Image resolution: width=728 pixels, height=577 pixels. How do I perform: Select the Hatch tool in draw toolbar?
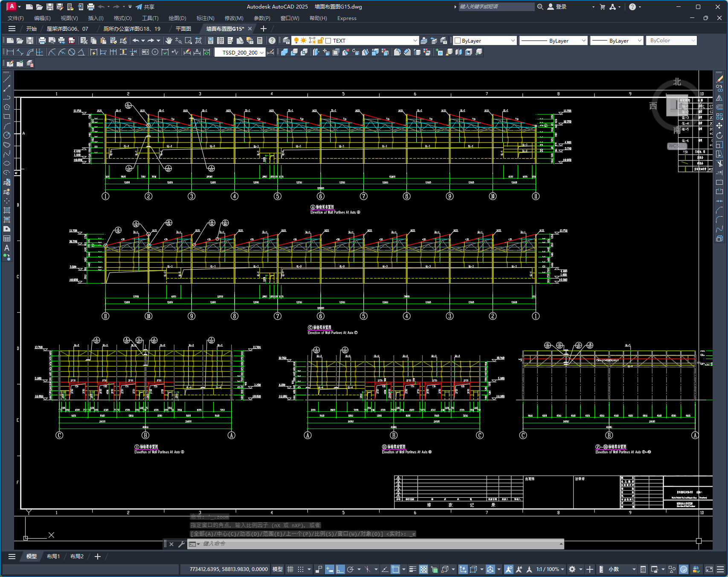click(x=7, y=210)
